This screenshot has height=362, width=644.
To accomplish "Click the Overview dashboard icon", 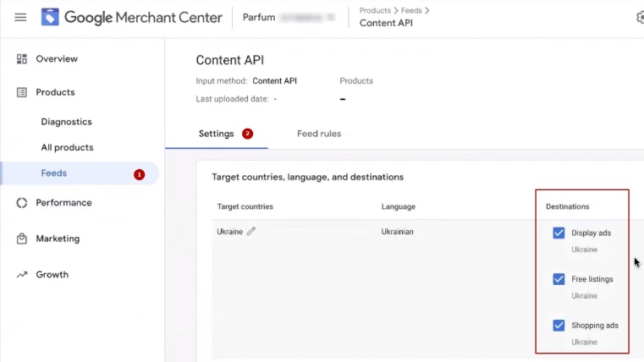I will pos(22,59).
